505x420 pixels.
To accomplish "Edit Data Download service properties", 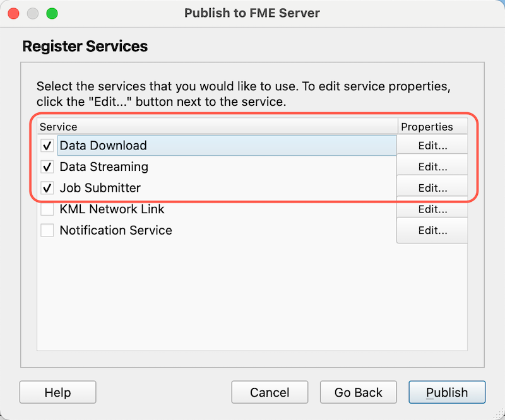I will pos(432,146).
